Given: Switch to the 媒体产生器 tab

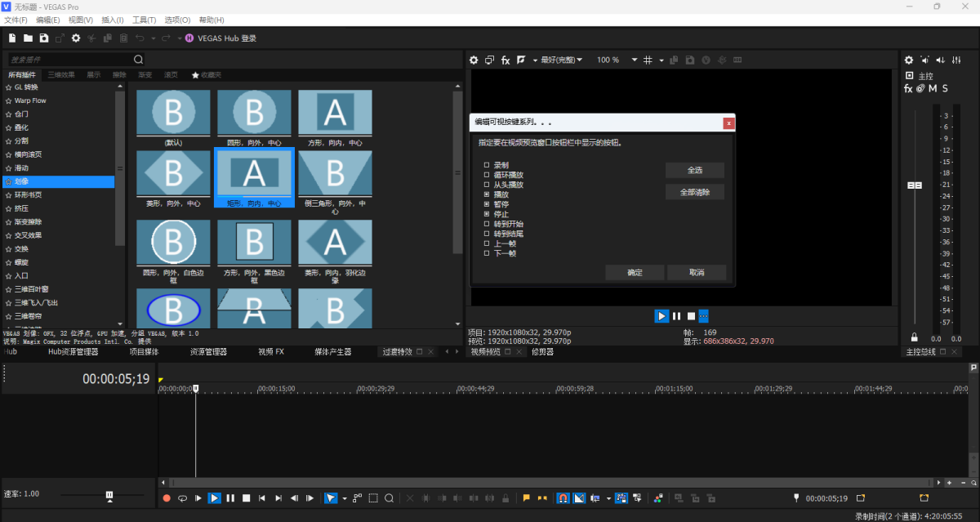Looking at the screenshot, I should 333,352.
